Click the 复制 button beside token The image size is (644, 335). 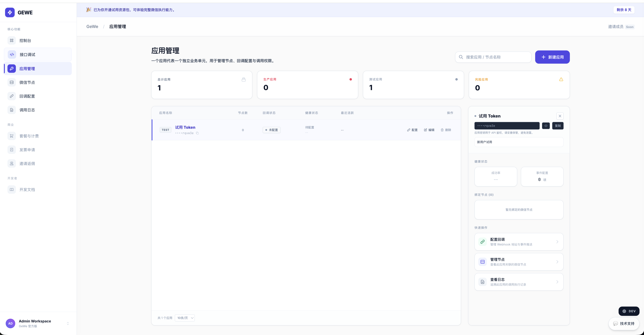tap(558, 126)
